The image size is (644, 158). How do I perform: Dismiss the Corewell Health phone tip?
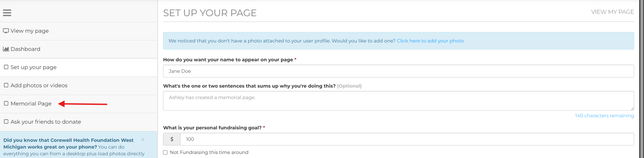[x=143, y=139]
